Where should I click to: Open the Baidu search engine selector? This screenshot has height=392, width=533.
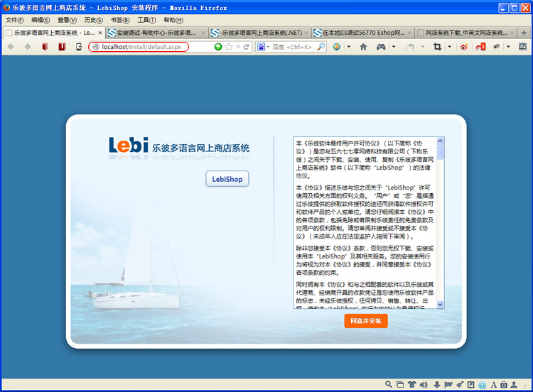click(x=263, y=47)
